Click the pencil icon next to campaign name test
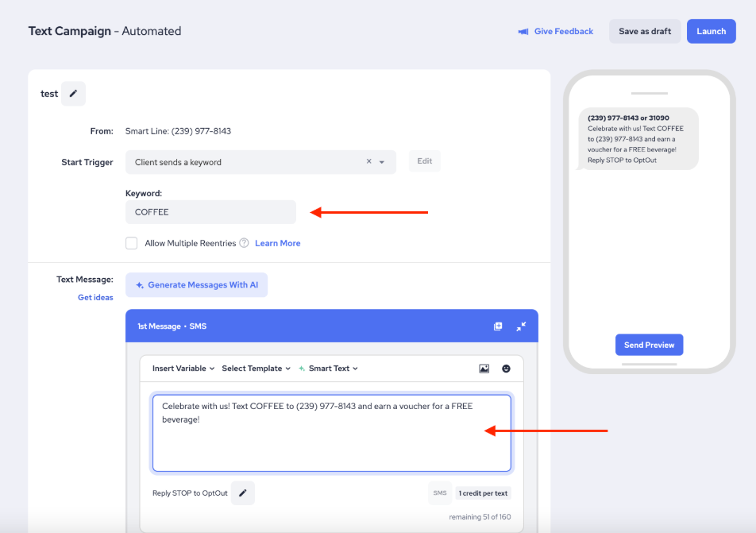This screenshot has height=533, width=756. [73, 94]
